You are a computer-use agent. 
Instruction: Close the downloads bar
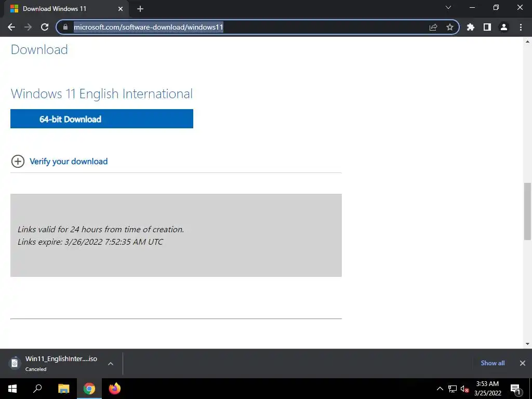coord(523,363)
